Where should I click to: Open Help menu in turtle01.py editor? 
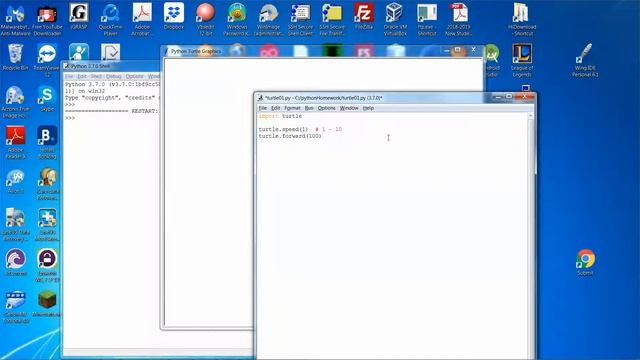pyautogui.click(x=368, y=108)
